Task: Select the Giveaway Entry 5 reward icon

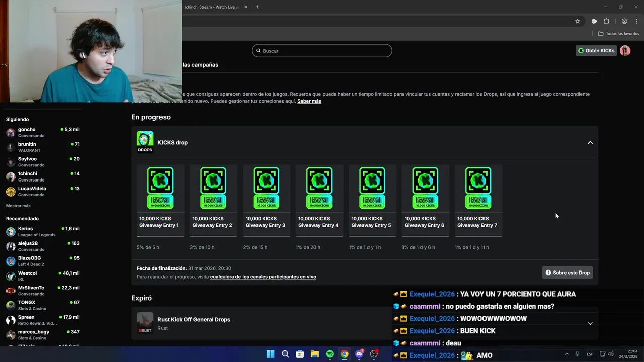Action: coord(372,188)
